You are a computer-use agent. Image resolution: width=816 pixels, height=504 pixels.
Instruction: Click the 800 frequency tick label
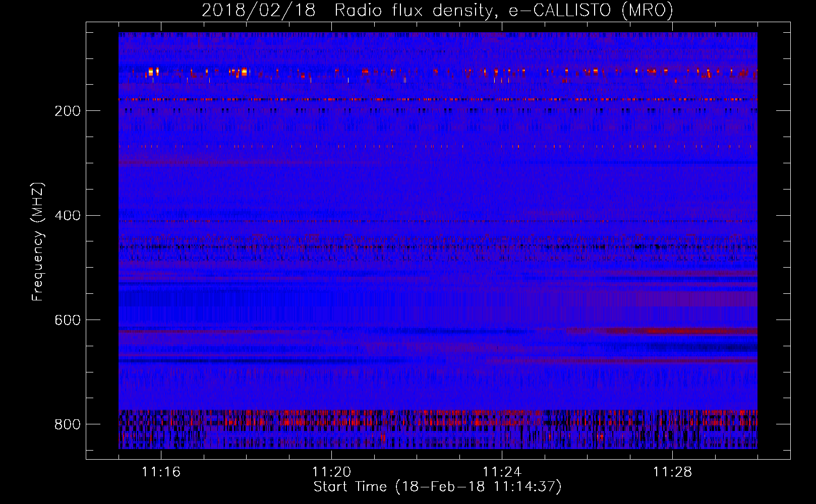pyautogui.click(x=68, y=424)
